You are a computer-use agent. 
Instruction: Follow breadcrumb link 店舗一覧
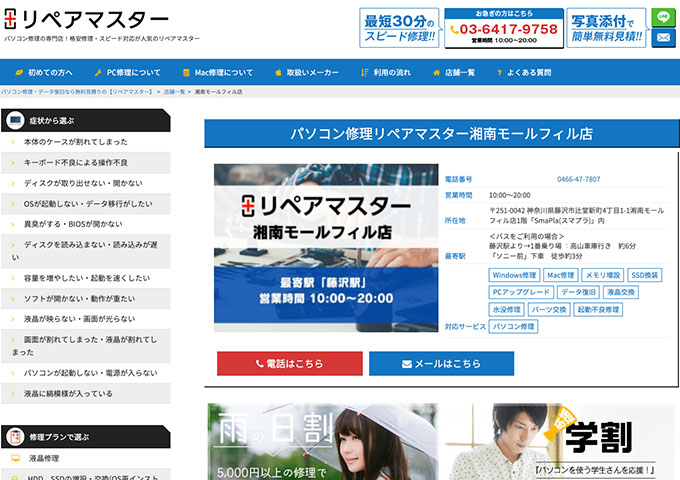[x=174, y=92]
